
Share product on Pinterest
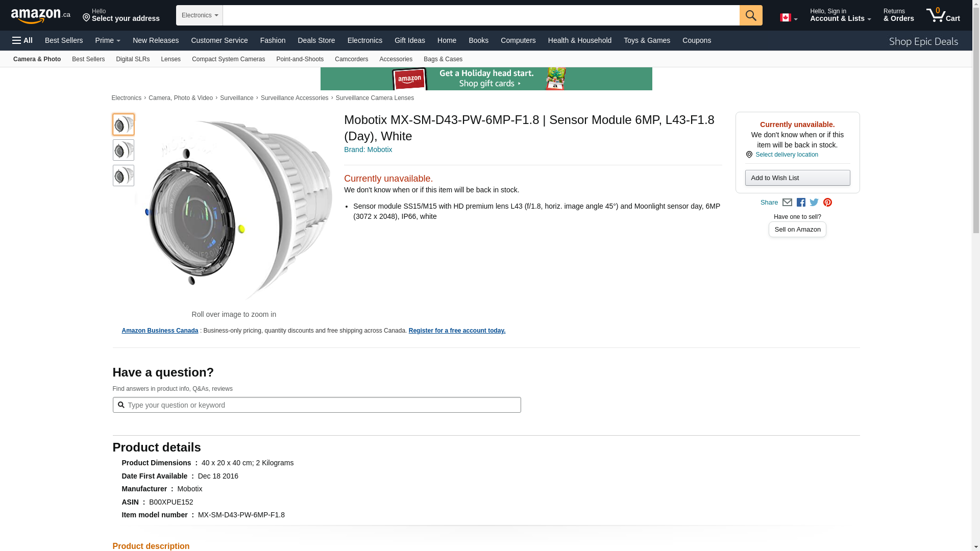pos(827,203)
